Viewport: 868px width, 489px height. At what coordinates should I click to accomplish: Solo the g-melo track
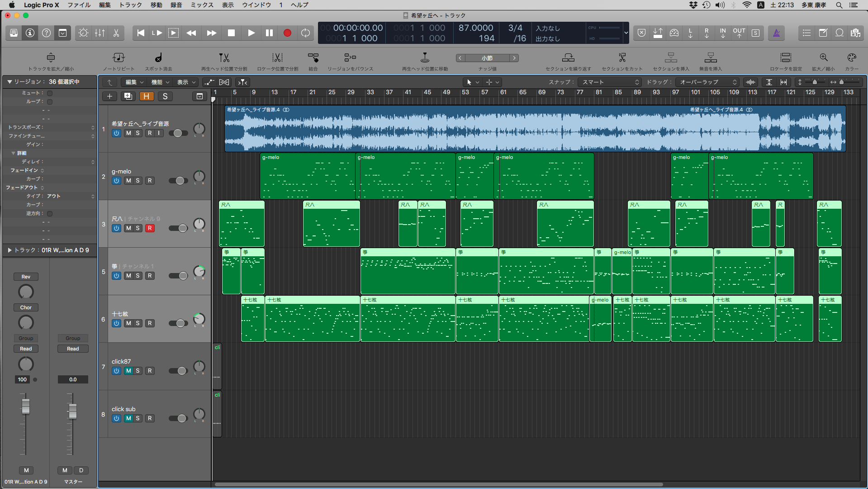pos(138,181)
